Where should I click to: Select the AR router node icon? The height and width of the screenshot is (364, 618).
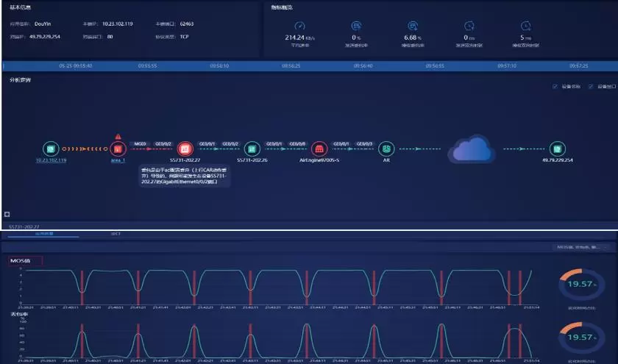[386, 149]
